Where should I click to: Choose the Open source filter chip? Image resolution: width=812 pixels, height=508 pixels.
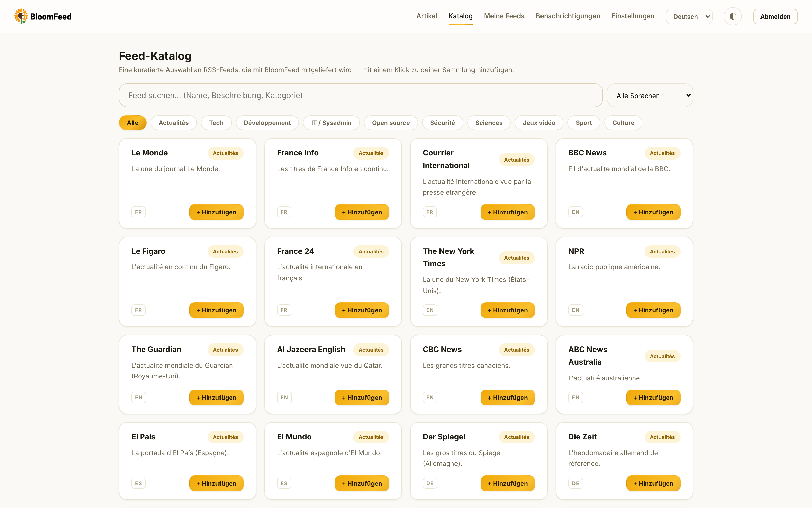click(x=391, y=123)
